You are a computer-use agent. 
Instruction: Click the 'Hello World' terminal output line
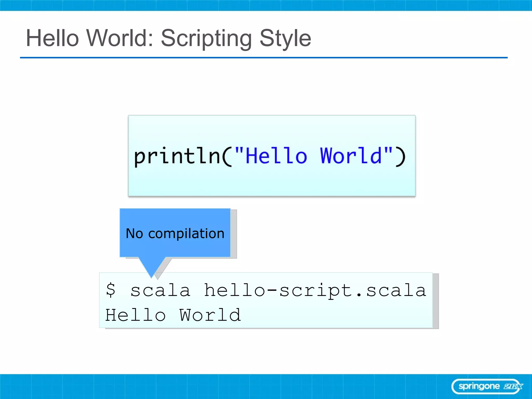point(173,315)
